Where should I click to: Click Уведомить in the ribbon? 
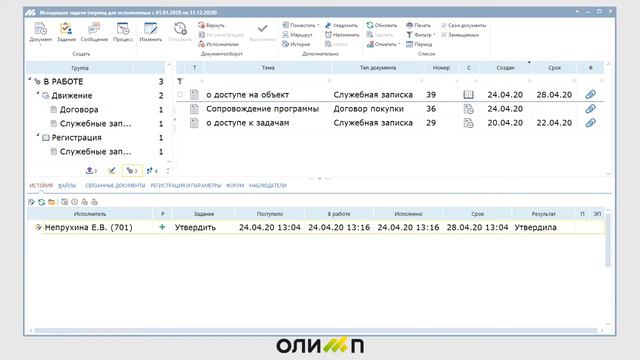click(341, 25)
